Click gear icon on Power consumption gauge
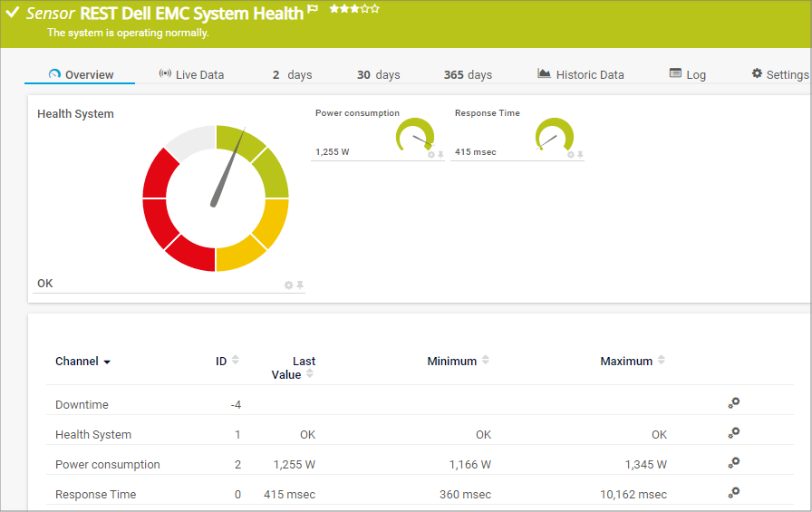This screenshot has height=512, width=812. pos(431,155)
